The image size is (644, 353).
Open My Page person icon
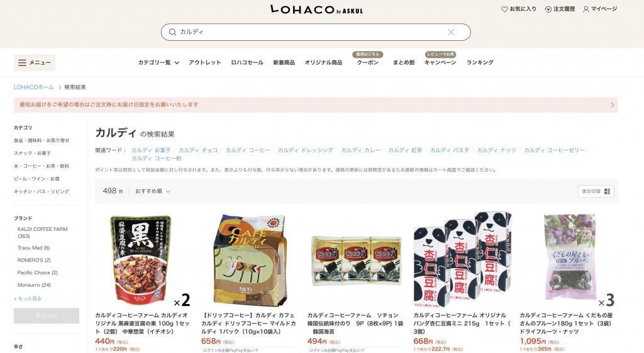[586, 9]
